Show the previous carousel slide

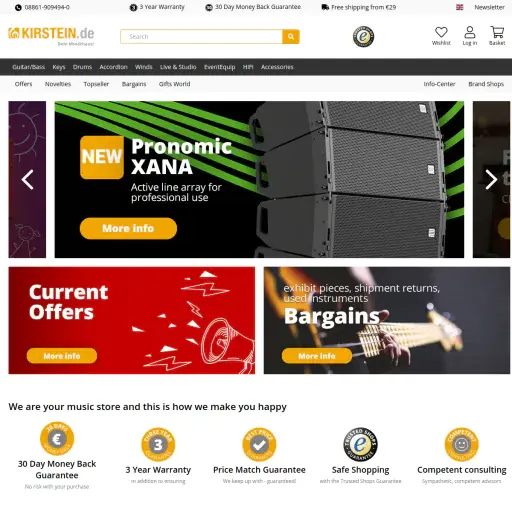pos(27,180)
